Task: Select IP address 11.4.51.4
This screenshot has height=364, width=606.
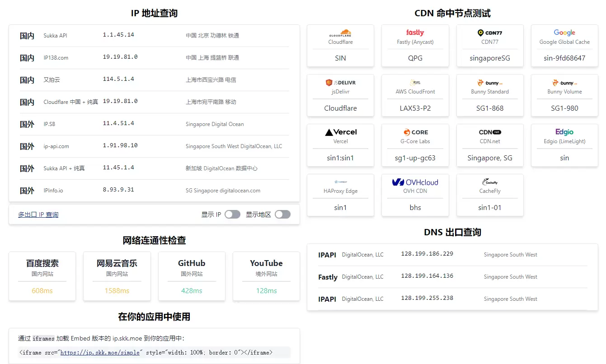Action: [x=118, y=123]
